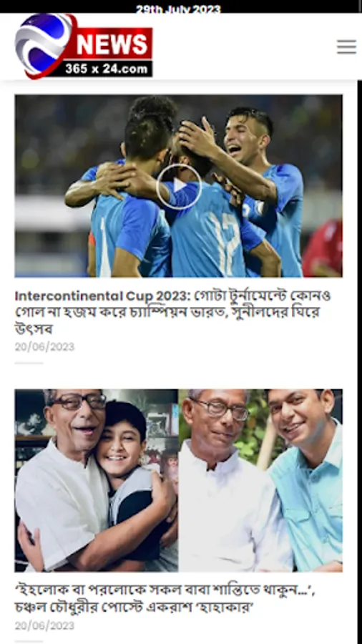Image resolution: width=362 pixels, height=644 pixels.
Task: Click the red-shirted player at the image edge
Action: (323, 248)
